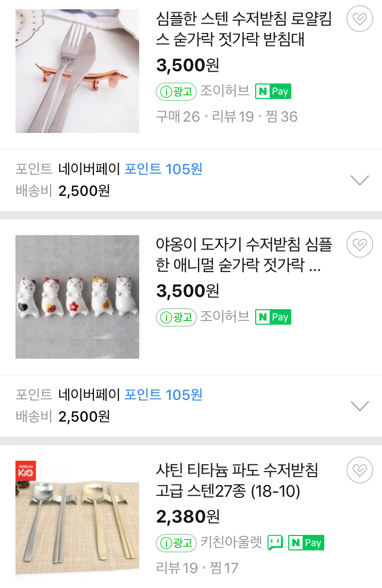The width and height of the screenshot is (382, 588).
Task: Open 야옹이 도자기 수저받침 product title
Action: (x=244, y=255)
